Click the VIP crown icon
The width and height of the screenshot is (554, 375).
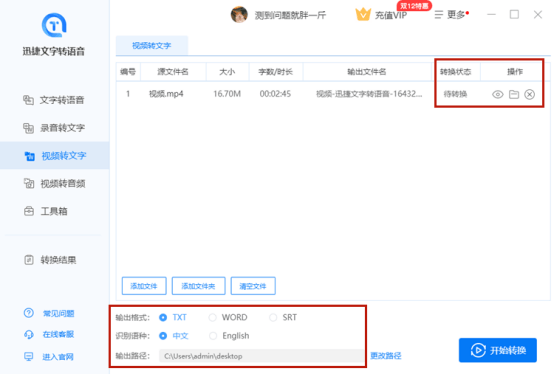(x=363, y=14)
